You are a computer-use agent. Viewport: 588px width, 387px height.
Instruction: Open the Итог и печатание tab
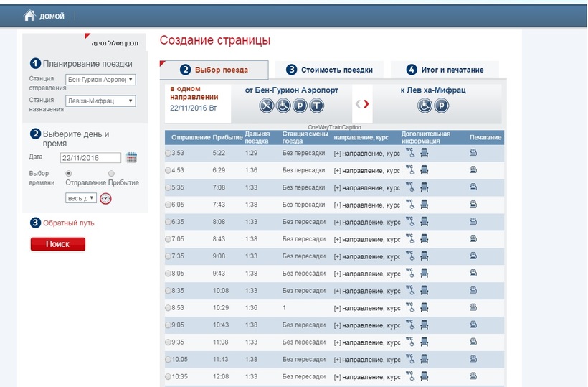point(445,70)
